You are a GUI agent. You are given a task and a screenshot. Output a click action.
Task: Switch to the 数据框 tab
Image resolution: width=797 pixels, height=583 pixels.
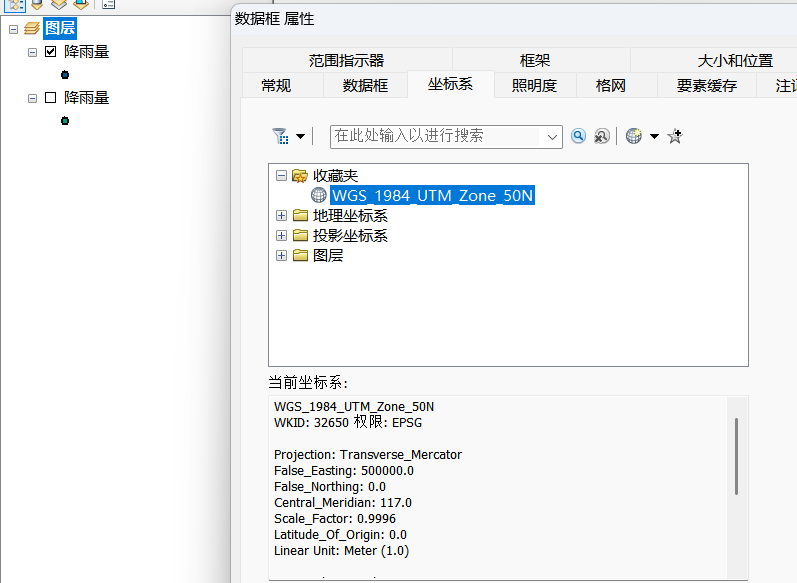tap(365, 85)
